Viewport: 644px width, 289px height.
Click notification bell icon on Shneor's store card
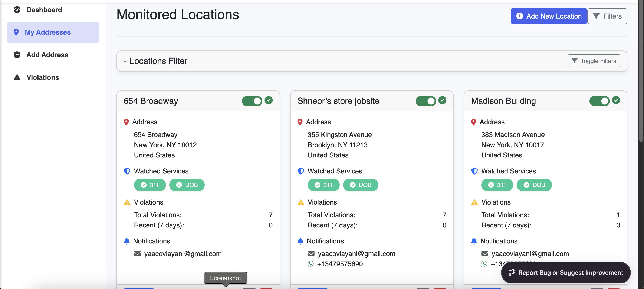300,241
